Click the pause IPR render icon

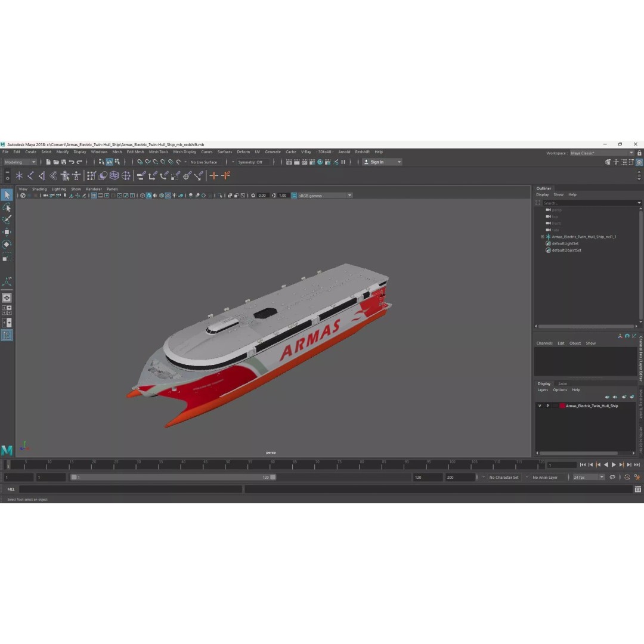(343, 162)
